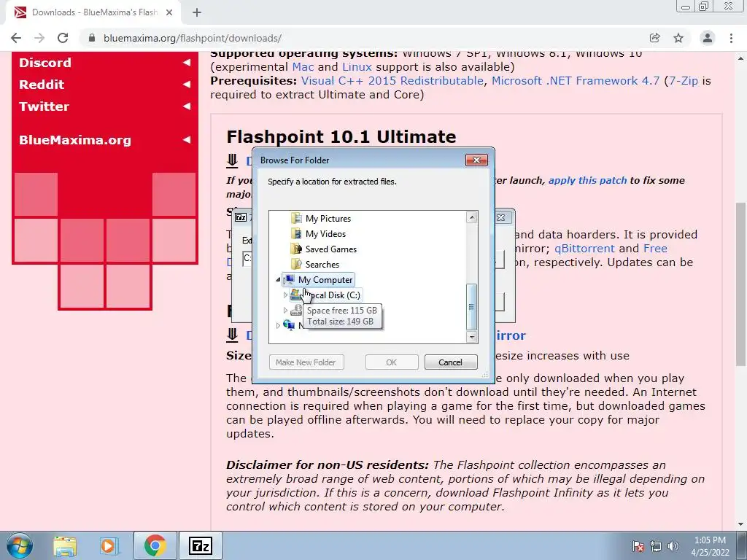The image size is (747, 560).
Task: Click the browser forward arrow
Action: [x=39, y=38]
